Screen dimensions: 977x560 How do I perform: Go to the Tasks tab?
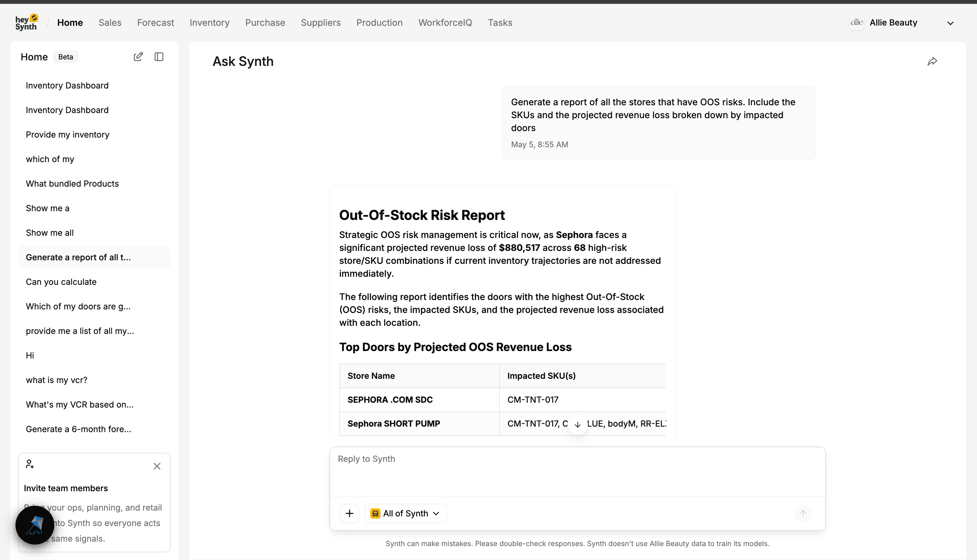click(500, 23)
